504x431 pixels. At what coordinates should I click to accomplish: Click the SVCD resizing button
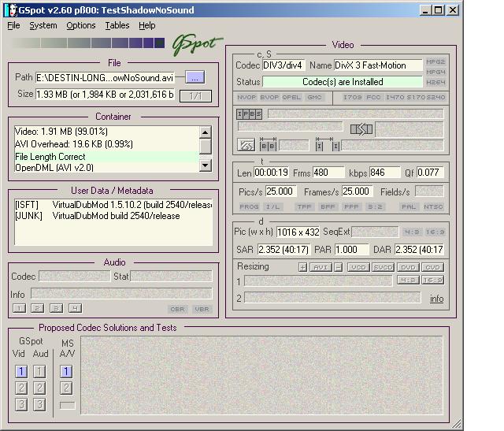pos(384,267)
